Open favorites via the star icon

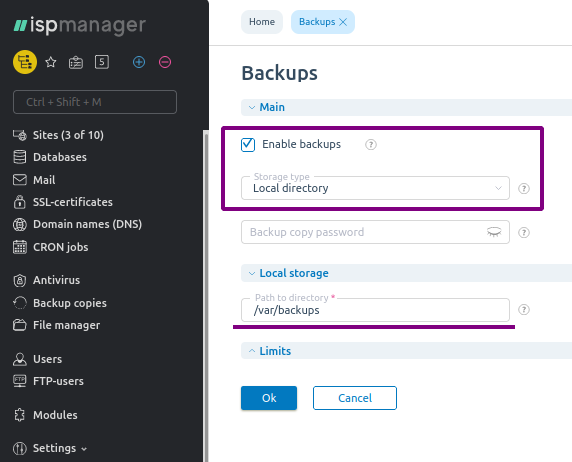51,62
